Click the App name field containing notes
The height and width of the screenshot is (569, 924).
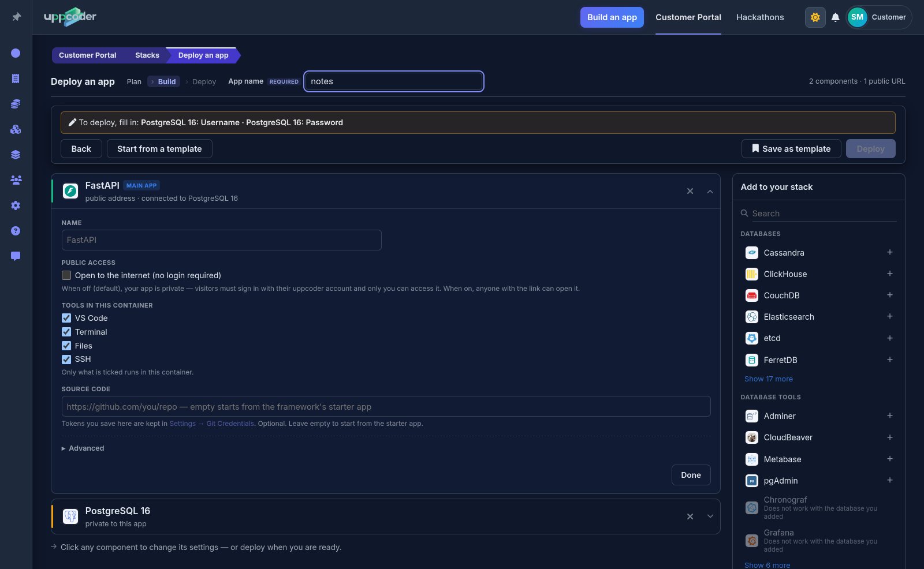coord(394,81)
